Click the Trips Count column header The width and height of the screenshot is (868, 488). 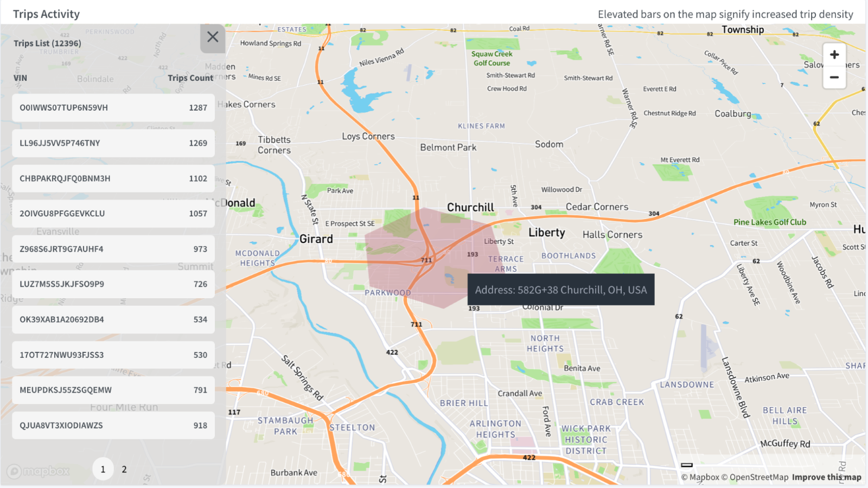point(190,78)
